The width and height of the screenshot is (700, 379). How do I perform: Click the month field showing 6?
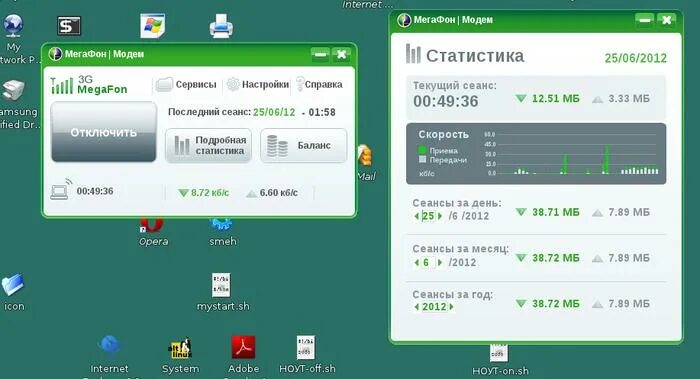428,262
